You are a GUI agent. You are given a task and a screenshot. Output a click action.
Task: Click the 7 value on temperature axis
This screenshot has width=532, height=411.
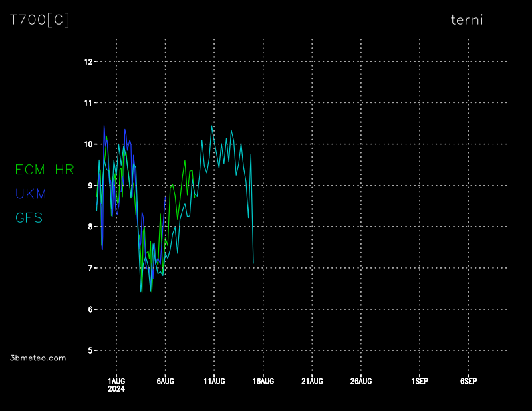coord(90,268)
